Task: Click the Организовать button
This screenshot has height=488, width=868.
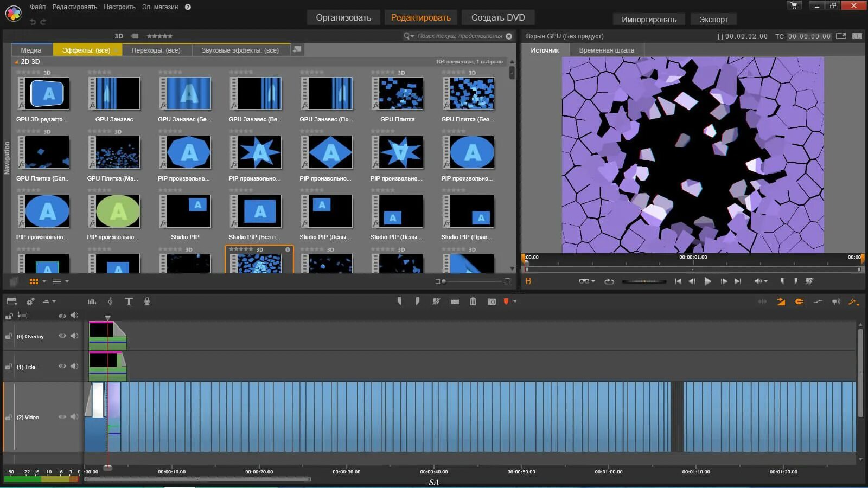Action: (343, 17)
